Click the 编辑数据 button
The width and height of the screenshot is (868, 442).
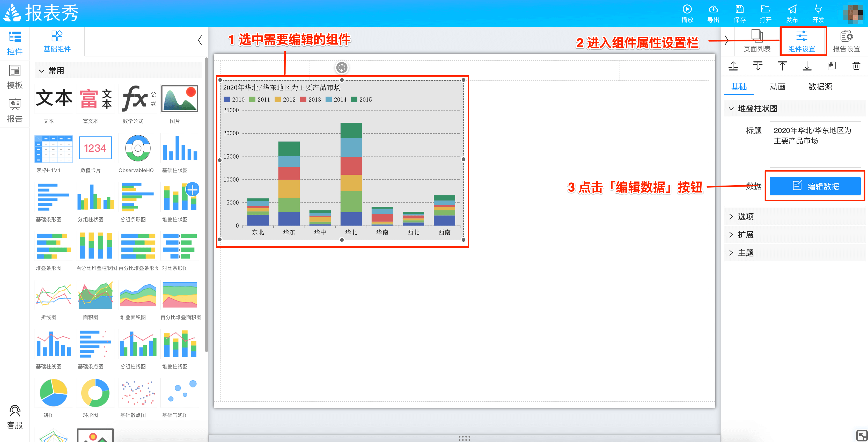pos(815,186)
